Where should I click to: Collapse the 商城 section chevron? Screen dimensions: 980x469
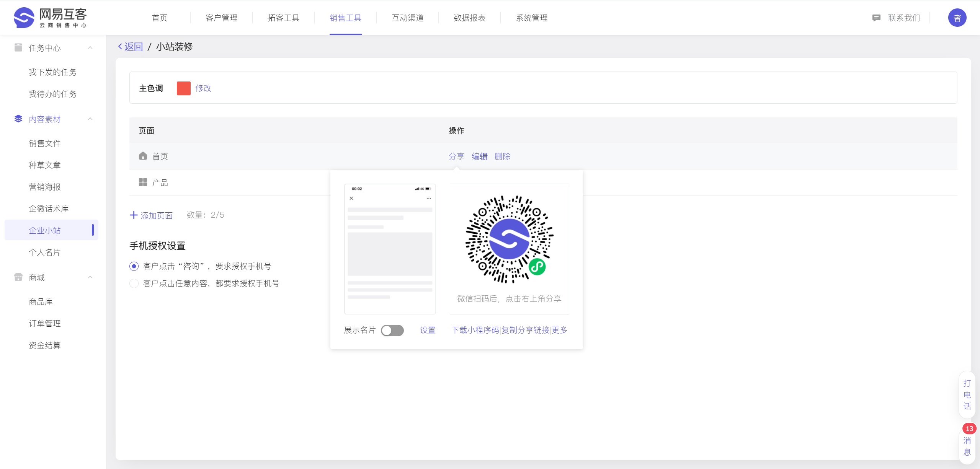pos(90,277)
